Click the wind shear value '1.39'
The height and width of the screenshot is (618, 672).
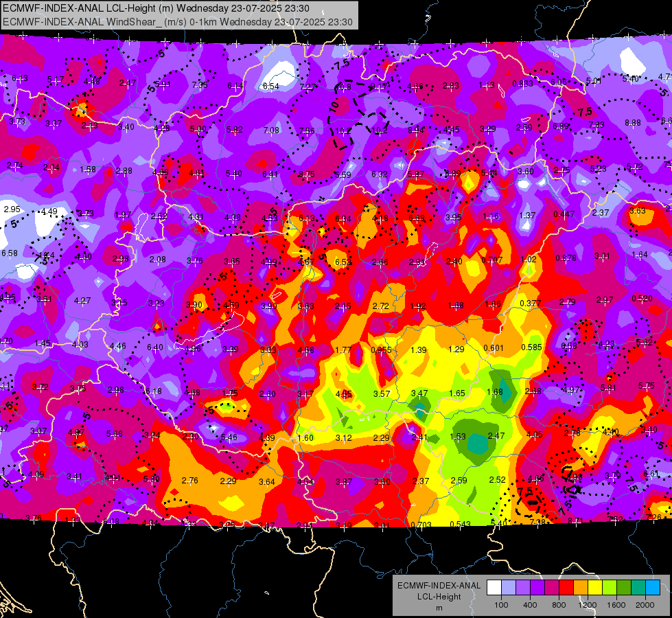(x=418, y=350)
